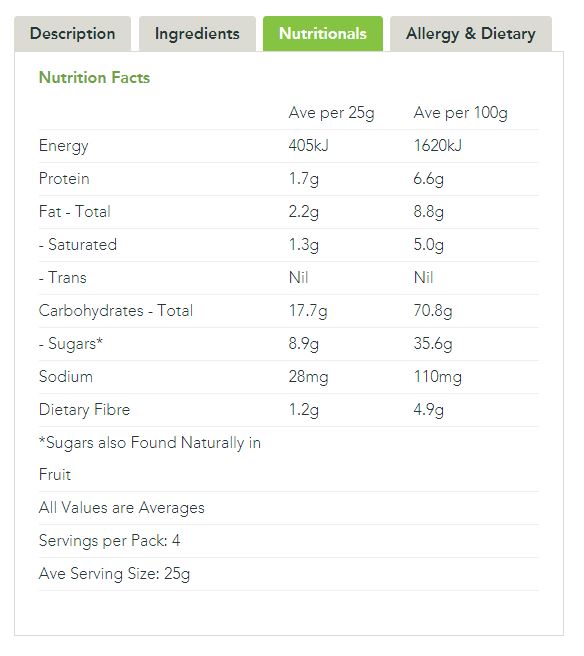The width and height of the screenshot is (584, 656).
Task: Click the Ave per 100g column header
Action: point(461,113)
